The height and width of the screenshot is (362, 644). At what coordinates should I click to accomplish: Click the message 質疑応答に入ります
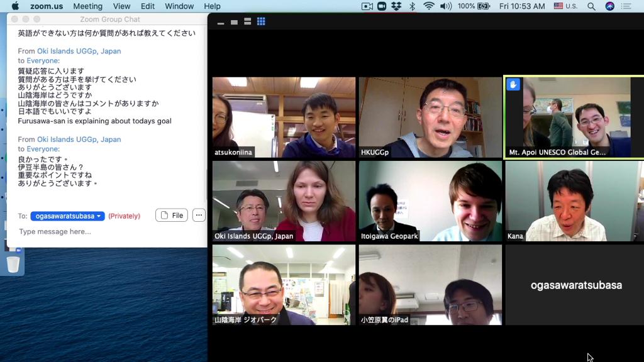(51, 71)
